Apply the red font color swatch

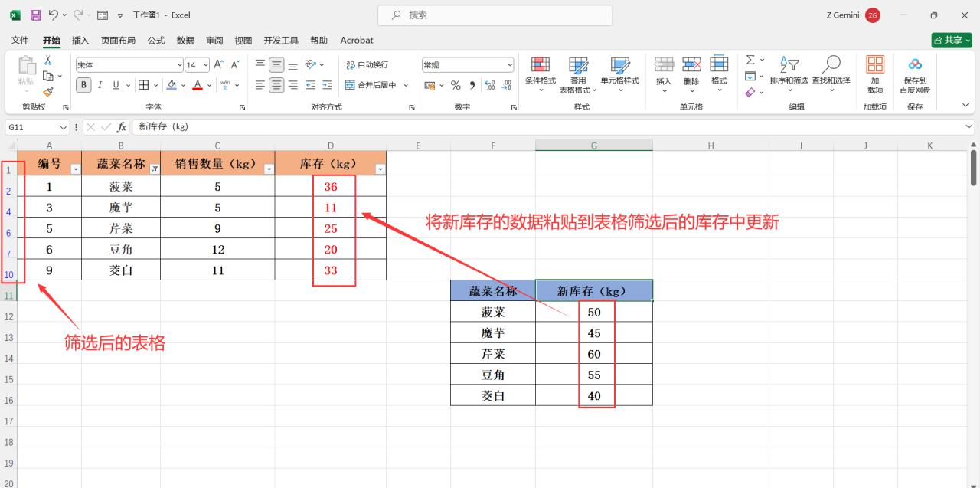pos(198,85)
